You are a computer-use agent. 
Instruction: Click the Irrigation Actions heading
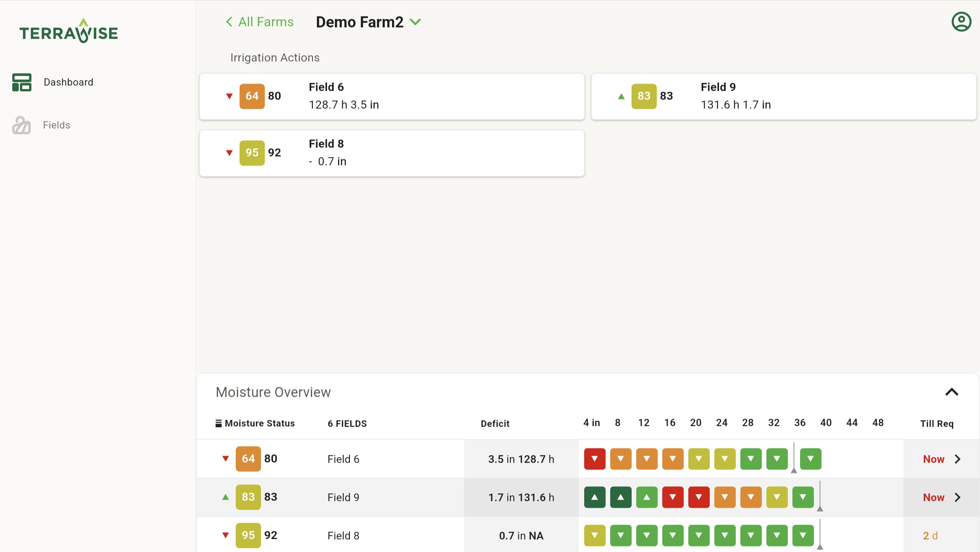coord(275,57)
